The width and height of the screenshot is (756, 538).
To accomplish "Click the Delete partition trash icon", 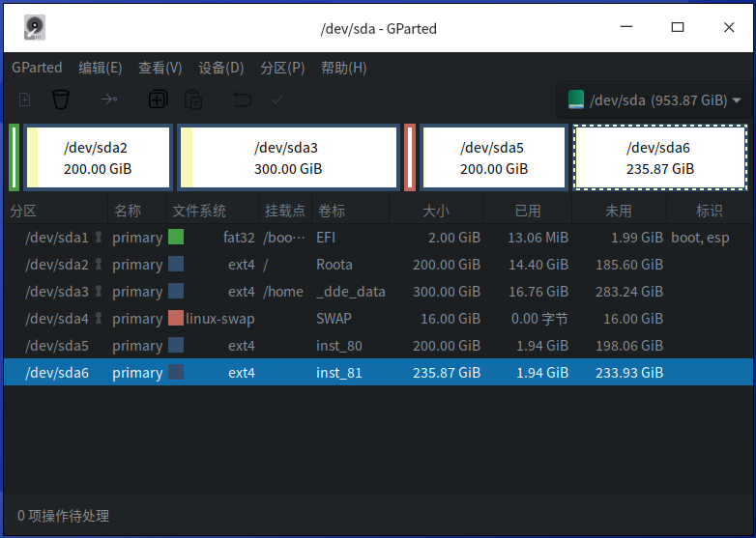I will click(x=61, y=99).
